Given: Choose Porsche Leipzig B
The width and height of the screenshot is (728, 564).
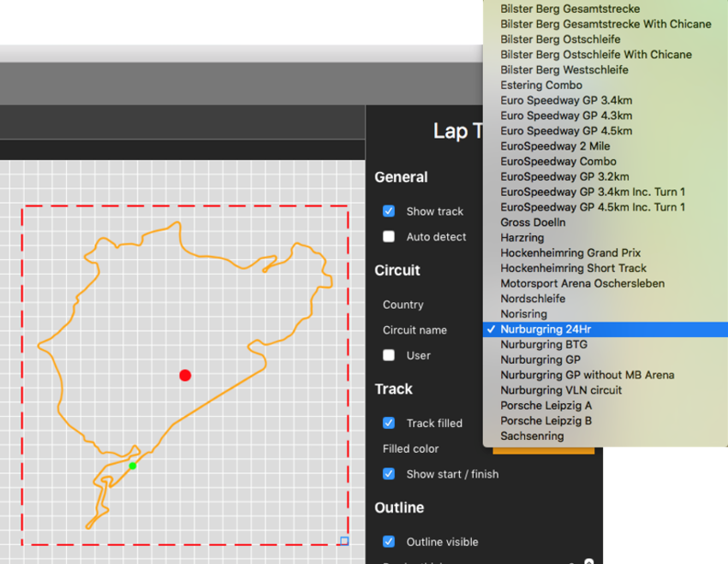Looking at the screenshot, I should tap(606, 422).
